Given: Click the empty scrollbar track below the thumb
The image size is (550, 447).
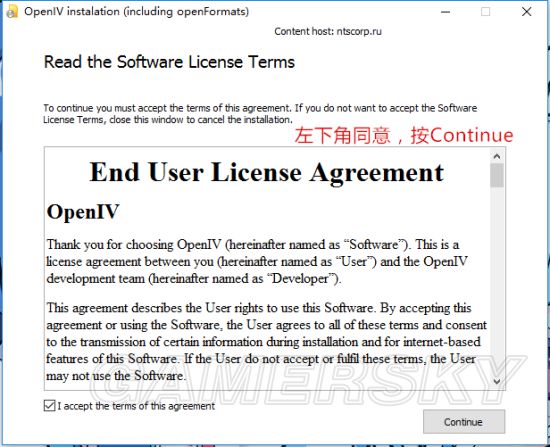Looking at the screenshot, I should 497,281.
